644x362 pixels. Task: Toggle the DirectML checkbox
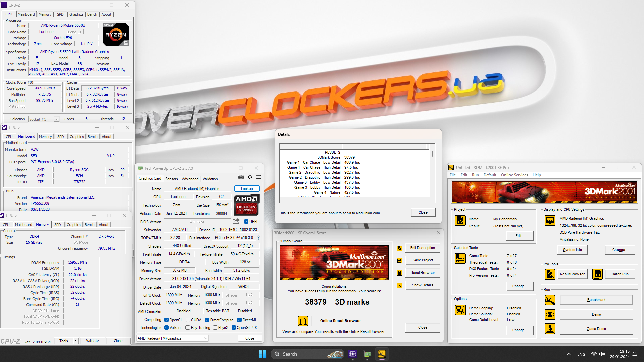click(239, 320)
